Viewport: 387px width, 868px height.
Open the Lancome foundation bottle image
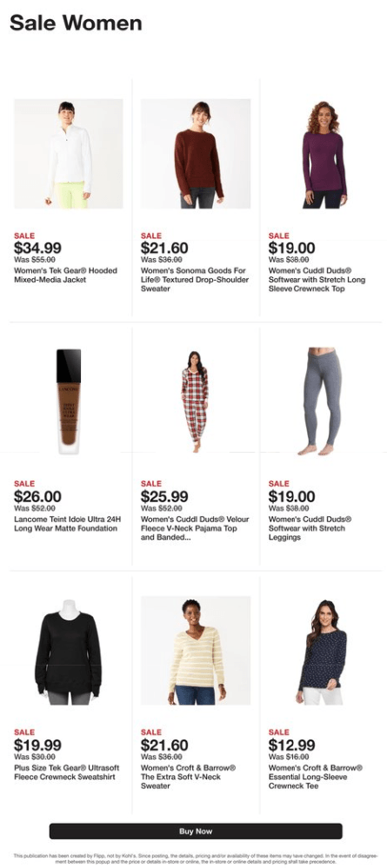point(69,401)
